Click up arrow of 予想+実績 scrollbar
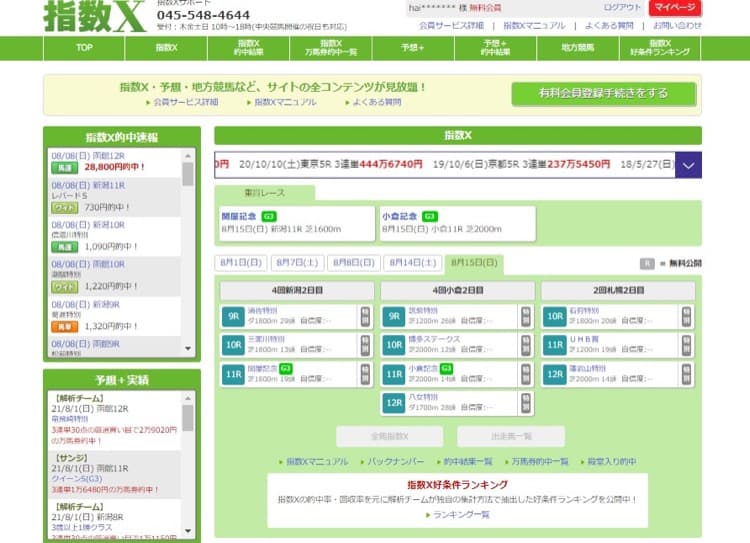The height and width of the screenshot is (543, 750). [188, 398]
